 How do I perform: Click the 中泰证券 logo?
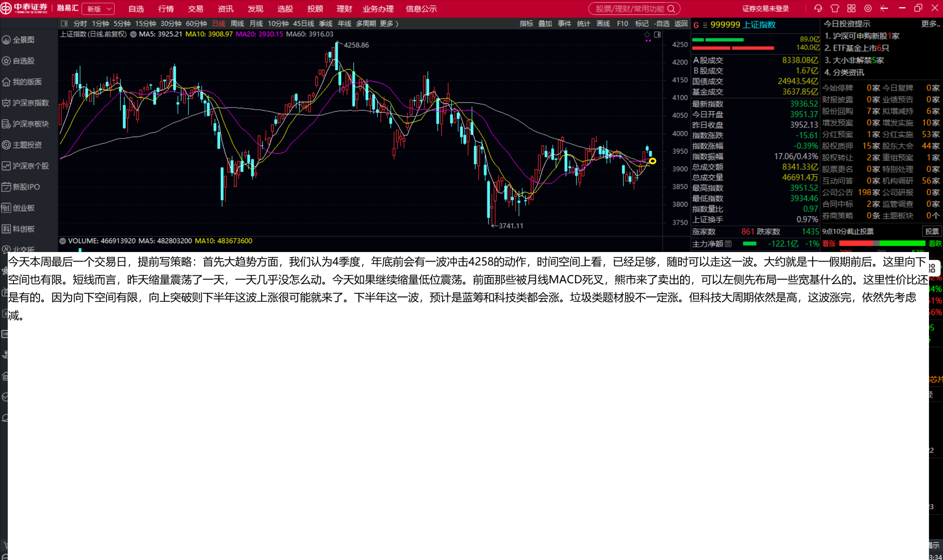pos(25,8)
